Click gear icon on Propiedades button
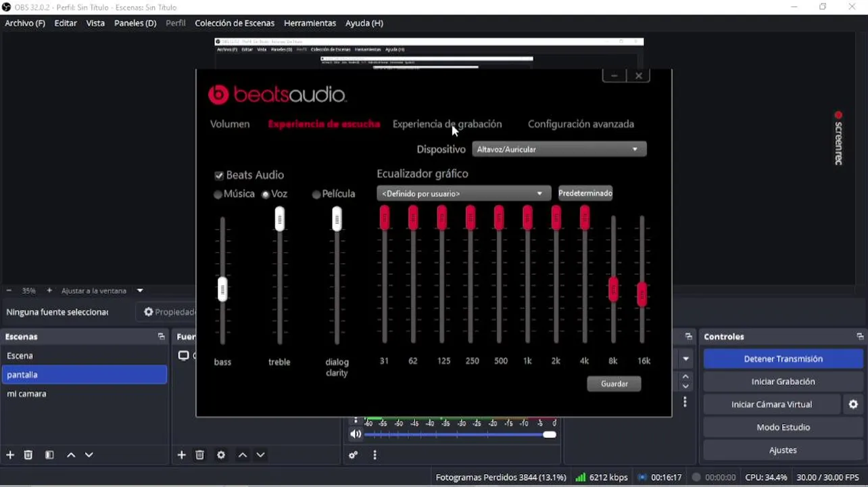Screen dimensions: 868x487 149,312
